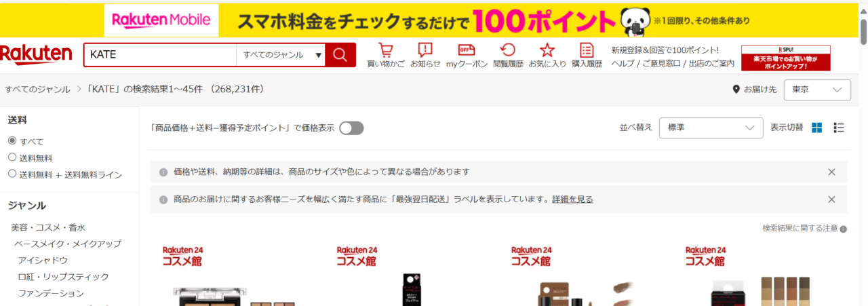Select 送料無料 + 送料無料ライン radio button
The height and width of the screenshot is (306, 868).
click(x=12, y=174)
